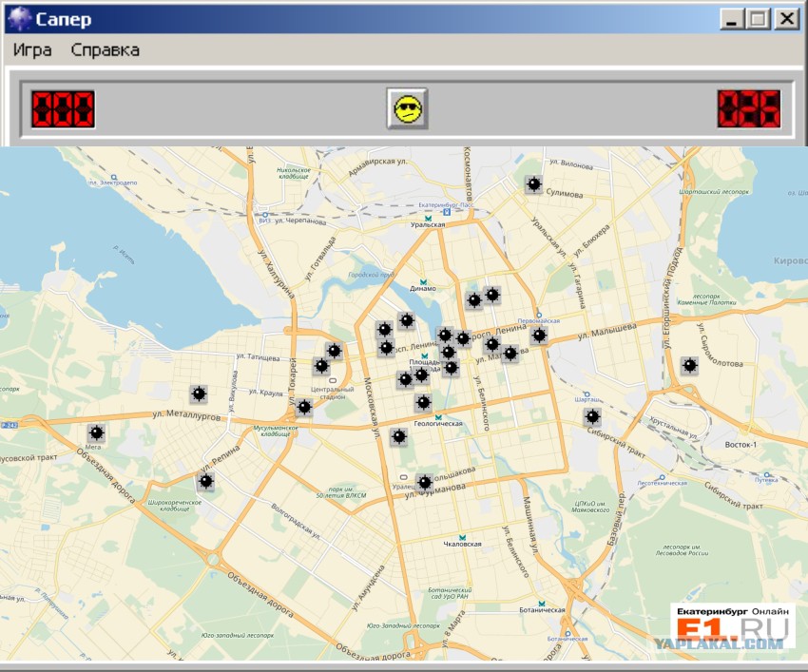Open the Справка menu

pyautogui.click(x=106, y=50)
